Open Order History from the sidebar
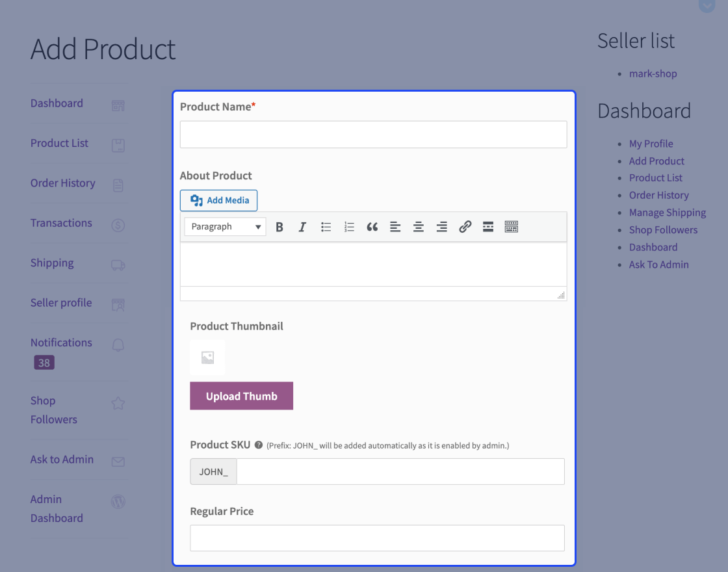 coord(62,183)
